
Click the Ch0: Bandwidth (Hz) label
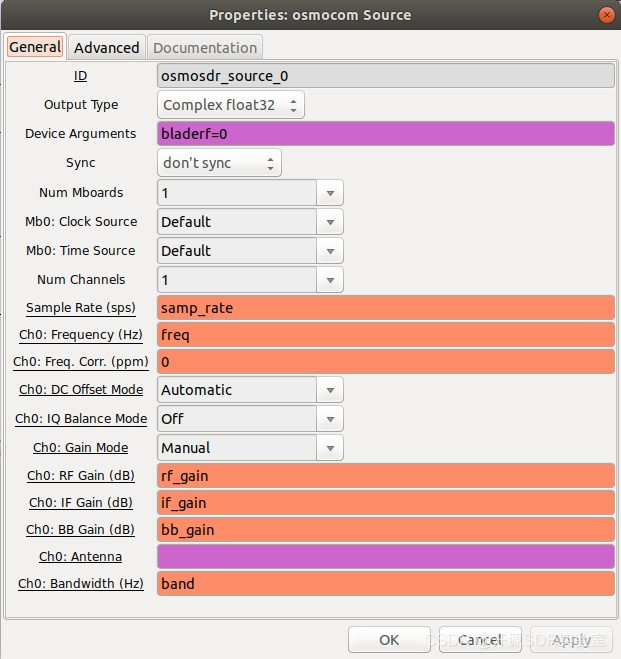[81, 584]
